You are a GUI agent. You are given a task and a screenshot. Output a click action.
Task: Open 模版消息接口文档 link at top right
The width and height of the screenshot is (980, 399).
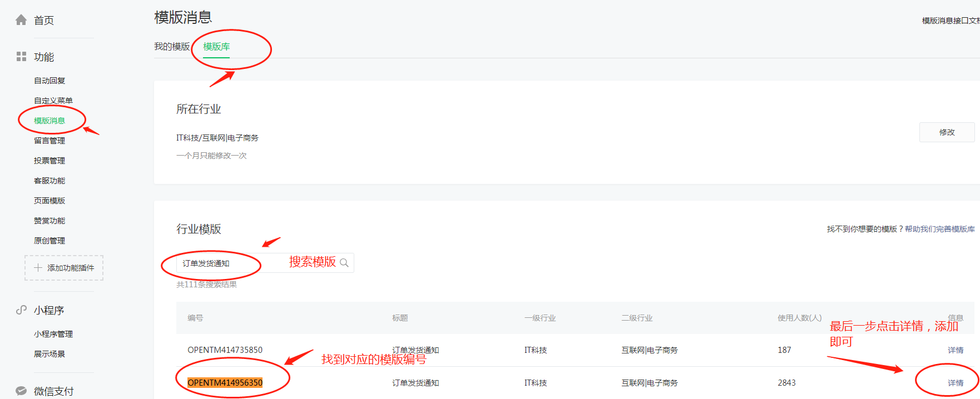click(950, 21)
